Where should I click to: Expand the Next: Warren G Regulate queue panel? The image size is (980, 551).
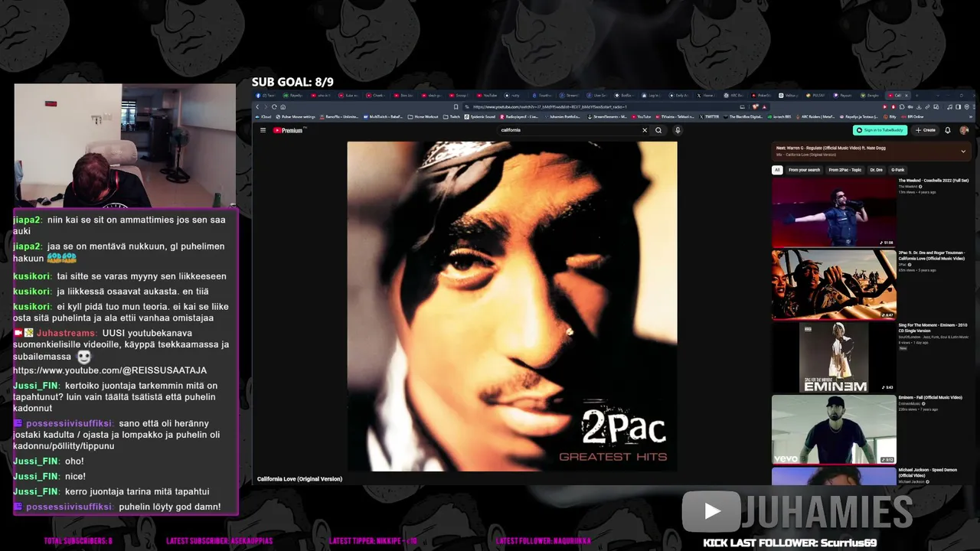pos(963,152)
